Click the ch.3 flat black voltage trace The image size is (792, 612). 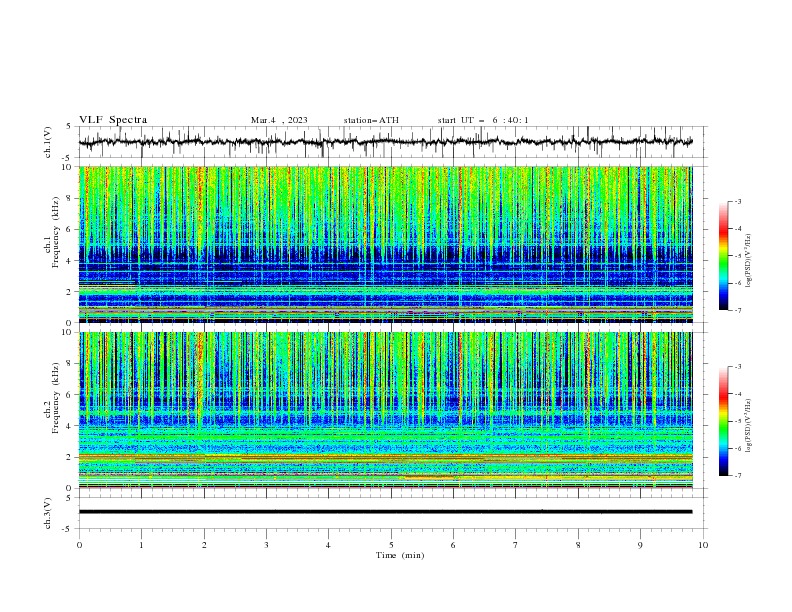tap(385, 512)
